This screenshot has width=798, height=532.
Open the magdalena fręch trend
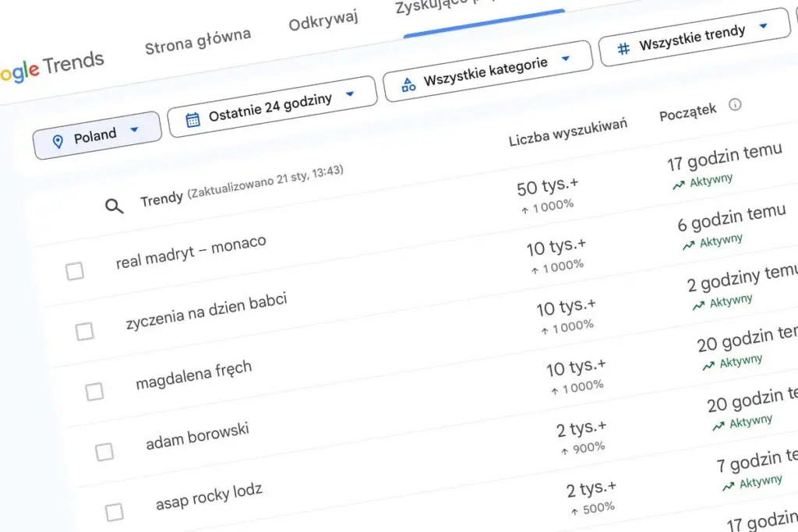click(194, 375)
